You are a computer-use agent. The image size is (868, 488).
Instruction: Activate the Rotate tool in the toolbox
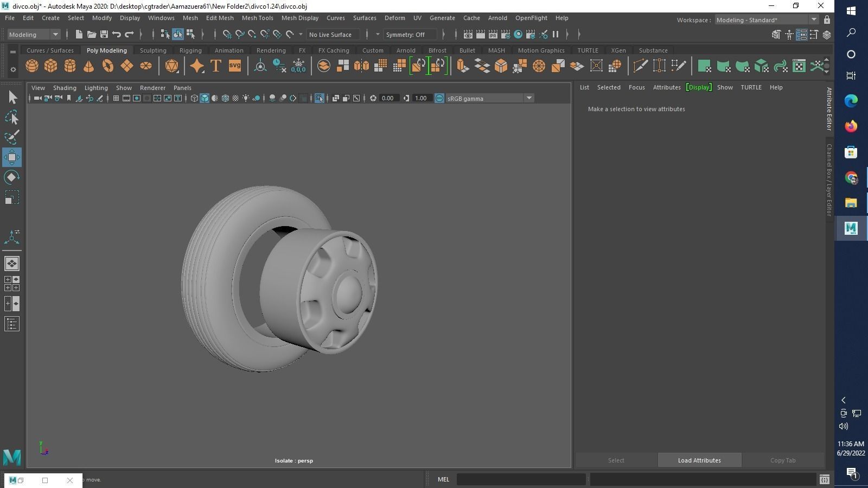click(12, 177)
